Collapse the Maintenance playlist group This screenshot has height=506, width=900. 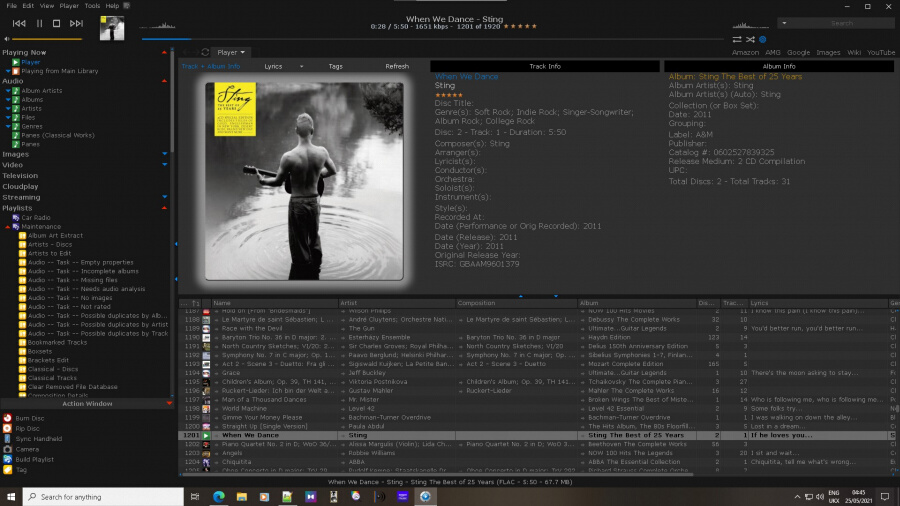pos(7,227)
